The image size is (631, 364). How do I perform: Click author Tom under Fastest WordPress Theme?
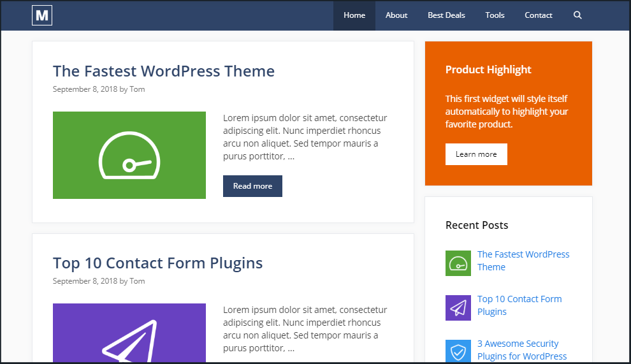coord(137,89)
